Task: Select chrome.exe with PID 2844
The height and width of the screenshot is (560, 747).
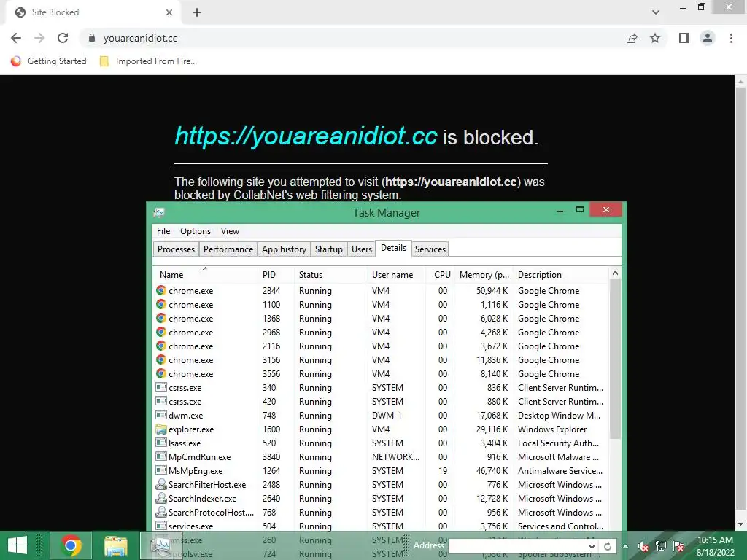Action: tap(381, 290)
